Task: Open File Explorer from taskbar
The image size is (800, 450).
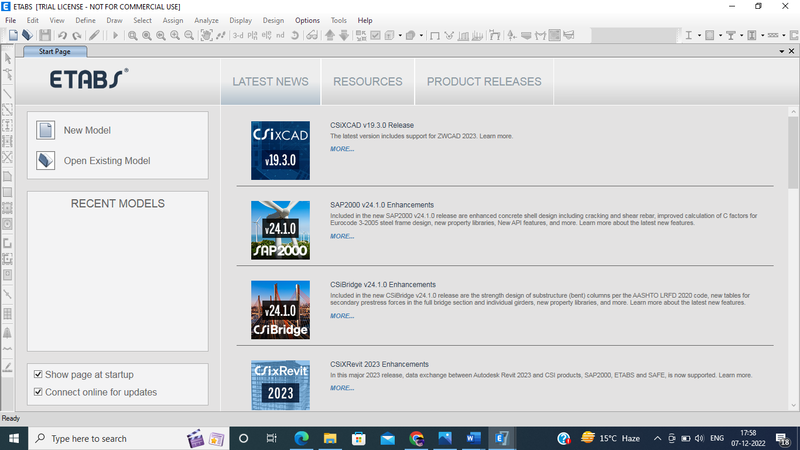Action: pos(330,438)
